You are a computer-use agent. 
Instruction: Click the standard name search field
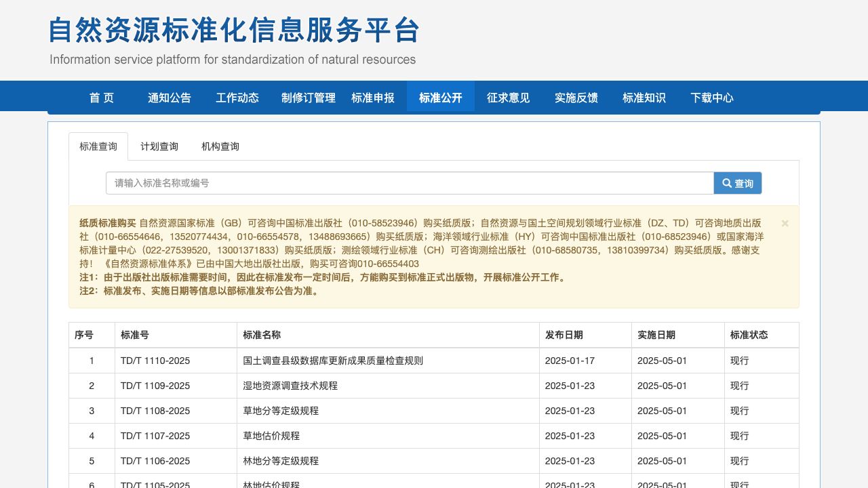410,183
